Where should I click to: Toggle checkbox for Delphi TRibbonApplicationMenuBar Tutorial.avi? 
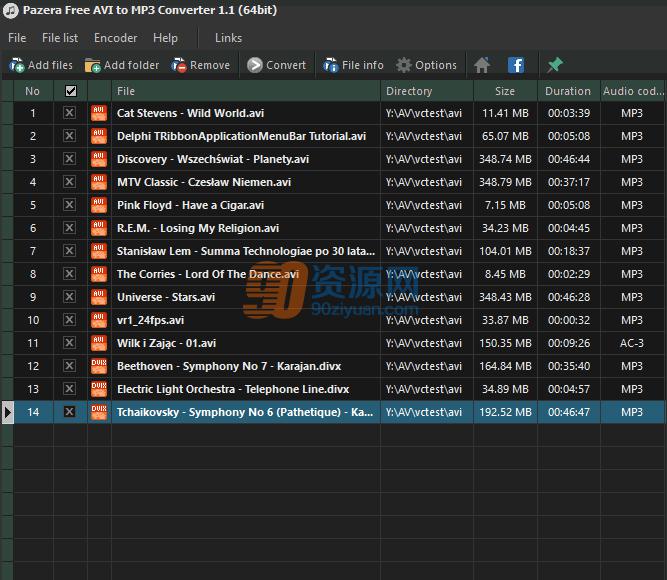click(69, 136)
